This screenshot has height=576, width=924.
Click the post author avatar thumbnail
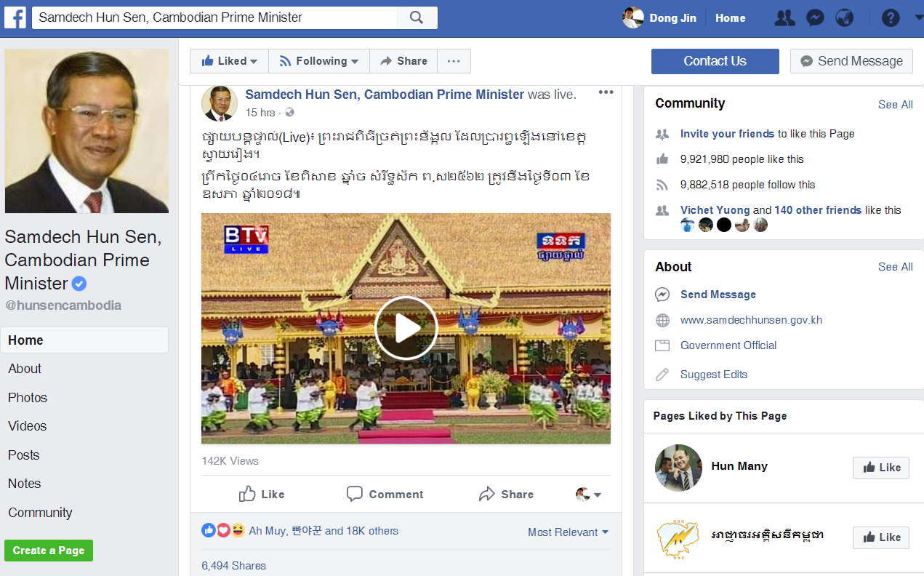coord(219,103)
